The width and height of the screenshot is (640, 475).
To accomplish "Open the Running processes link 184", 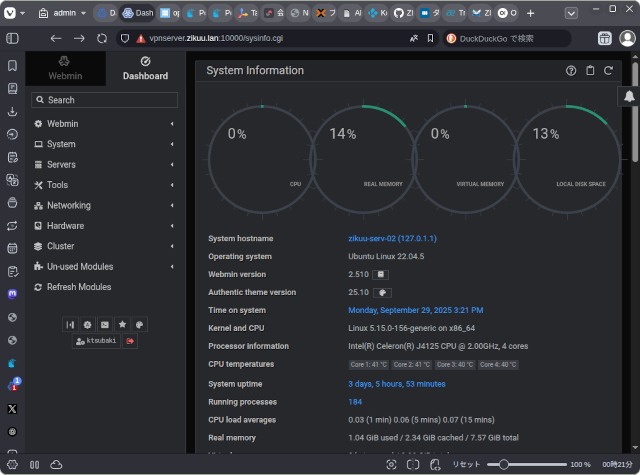I will [355, 402].
